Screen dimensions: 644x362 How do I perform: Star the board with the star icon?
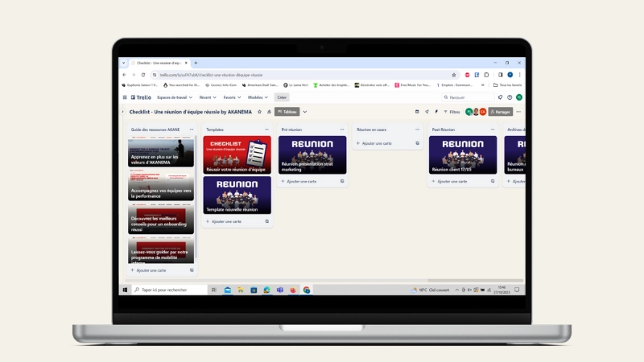259,112
